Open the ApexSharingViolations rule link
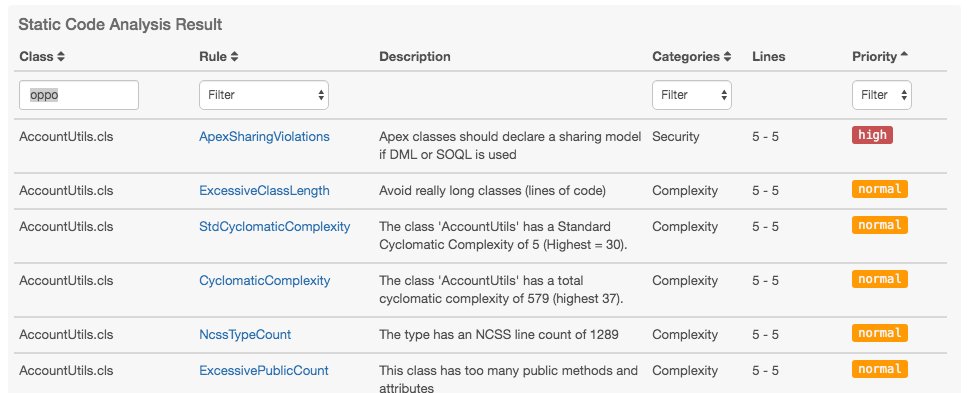Viewport: 968px width, 393px height. [x=264, y=136]
